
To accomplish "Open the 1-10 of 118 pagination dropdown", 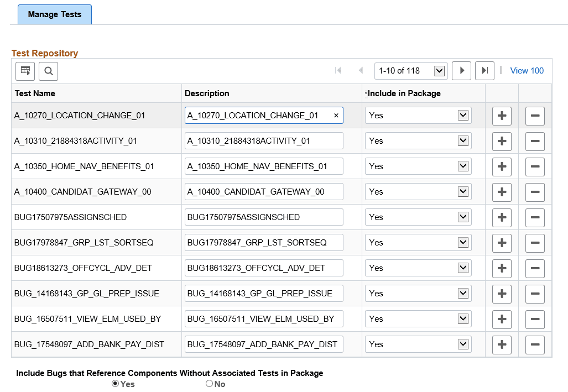I will tap(410, 70).
